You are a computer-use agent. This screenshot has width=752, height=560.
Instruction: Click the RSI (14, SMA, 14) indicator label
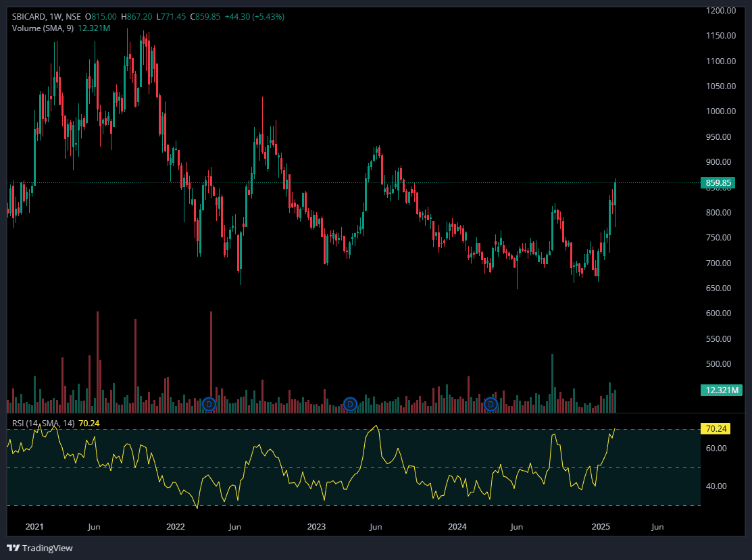[x=43, y=424]
